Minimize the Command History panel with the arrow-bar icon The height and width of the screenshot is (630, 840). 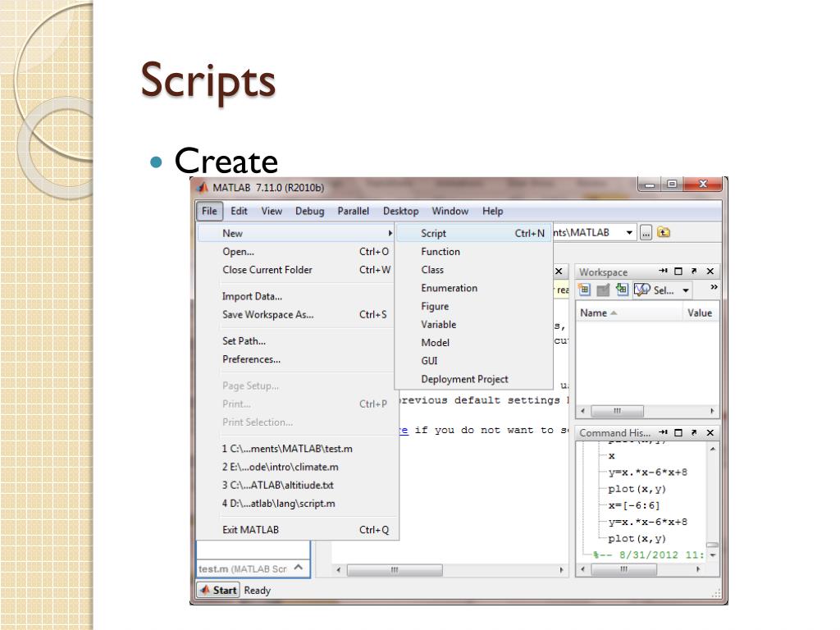pyautogui.click(x=663, y=432)
